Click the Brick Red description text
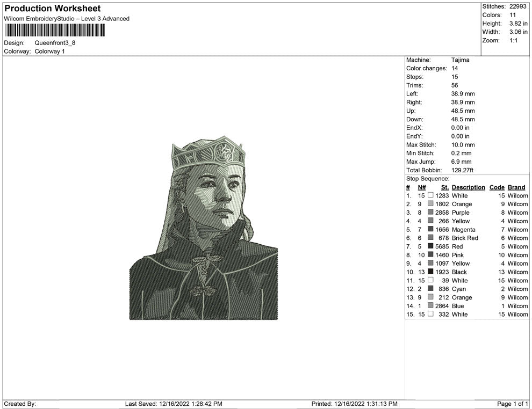532x409 pixels. [465, 238]
